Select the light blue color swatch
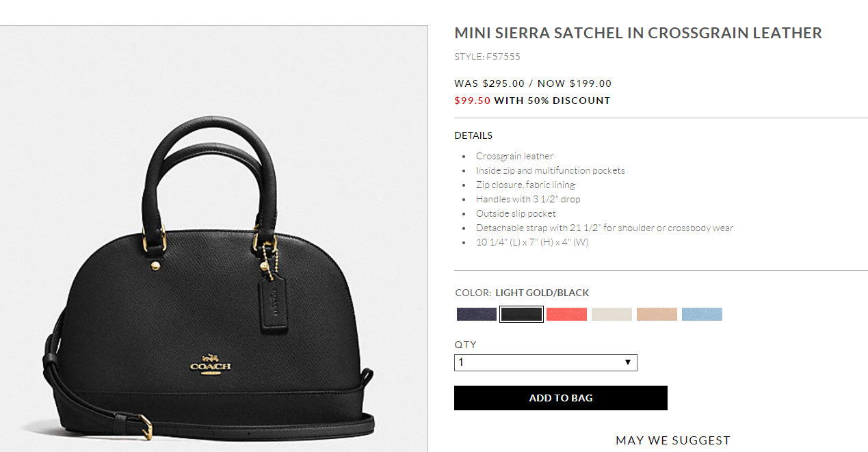868x452 pixels. pos(702,314)
